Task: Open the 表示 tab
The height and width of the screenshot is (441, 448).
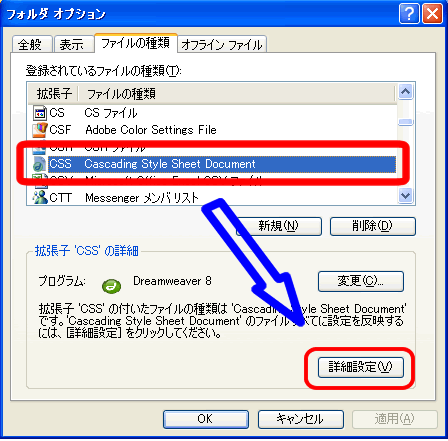Action: pos(73,44)
